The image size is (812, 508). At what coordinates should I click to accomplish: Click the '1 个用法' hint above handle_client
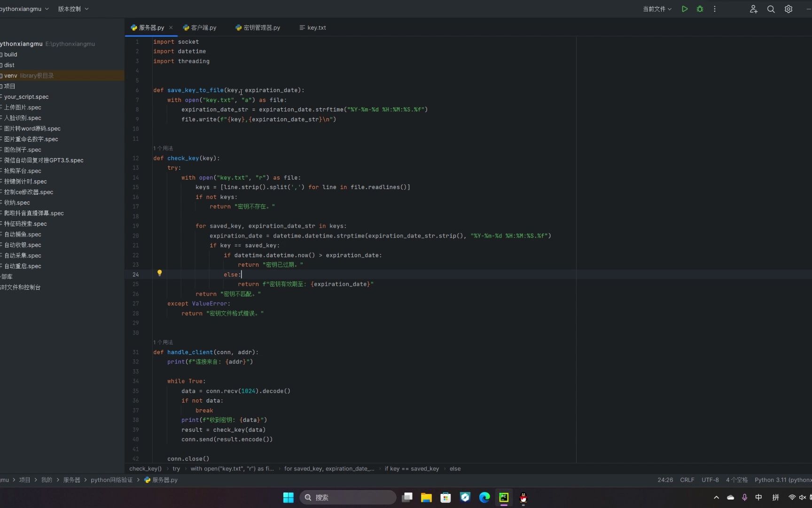[x=163, y=342]
